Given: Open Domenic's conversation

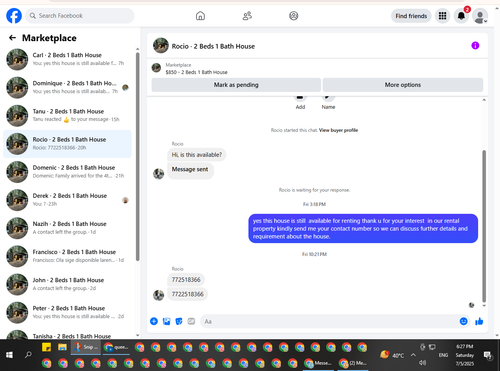Looking at the screenshot, I should pos(67,172).
